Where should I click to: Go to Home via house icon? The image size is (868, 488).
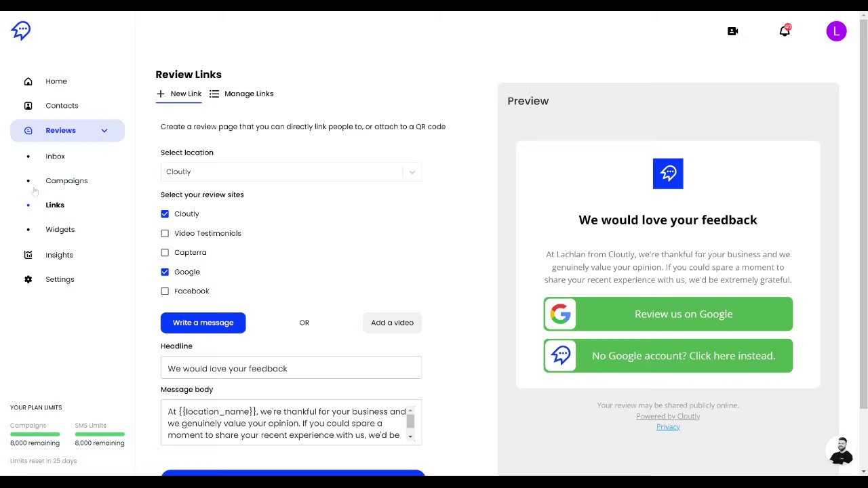pos(28,81)
